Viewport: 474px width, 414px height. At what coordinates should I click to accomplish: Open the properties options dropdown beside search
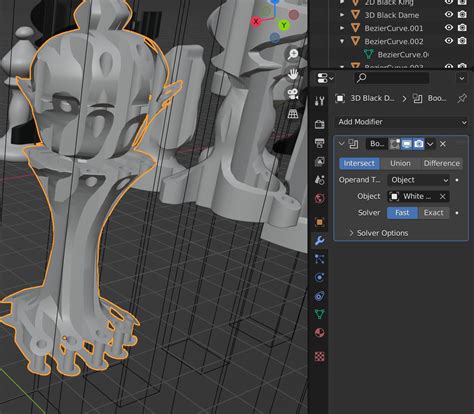click(462, 78)
